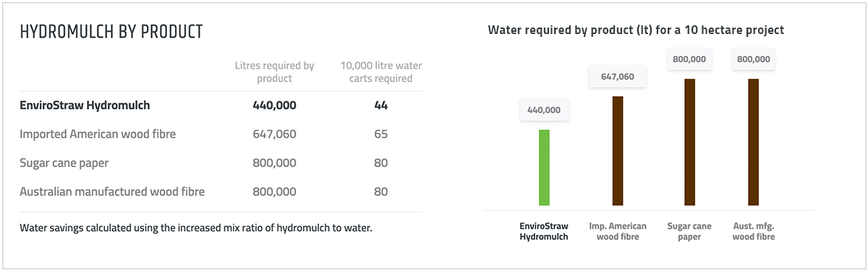Click the 800,000 label above Sugar cane paper
The width and height of the screenshot is (868, 273).
click(x=689, y=59)
